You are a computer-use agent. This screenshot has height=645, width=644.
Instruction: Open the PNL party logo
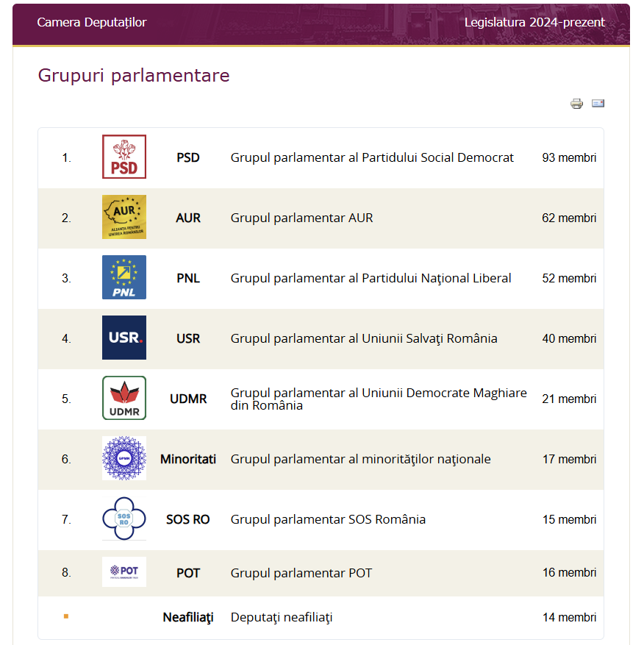124,277
